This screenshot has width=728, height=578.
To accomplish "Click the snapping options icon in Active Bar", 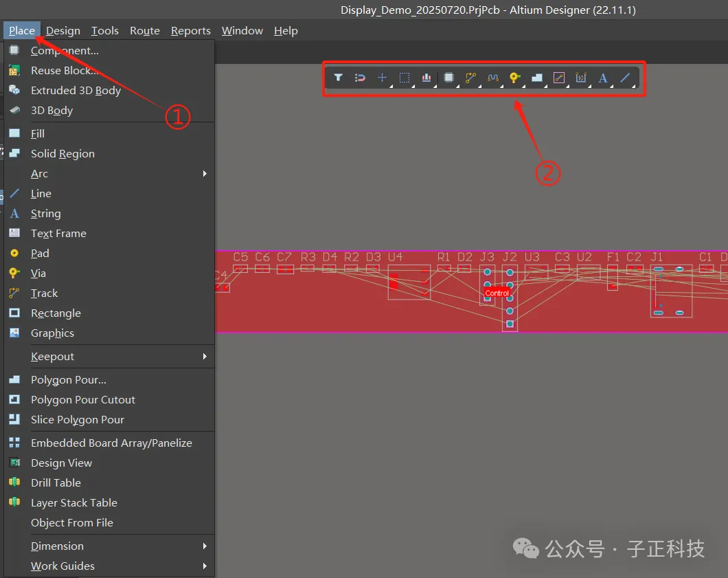I will pyautogui.click(x=360, y=78).
